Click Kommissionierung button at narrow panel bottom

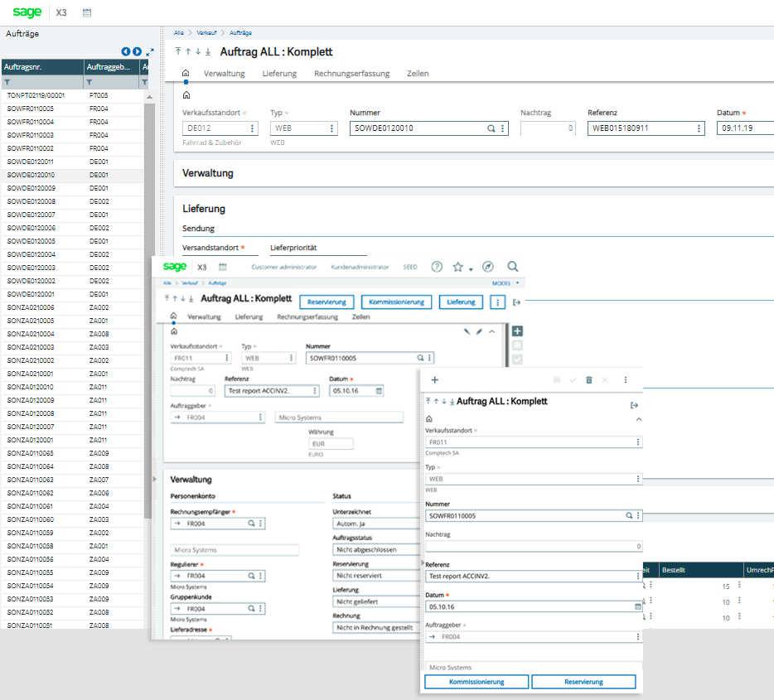(x=476, y=682)
